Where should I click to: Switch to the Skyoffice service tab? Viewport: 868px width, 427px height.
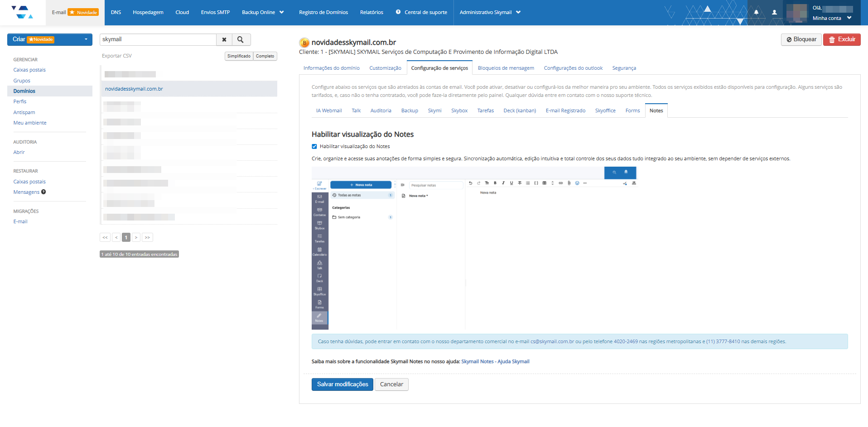605,111
